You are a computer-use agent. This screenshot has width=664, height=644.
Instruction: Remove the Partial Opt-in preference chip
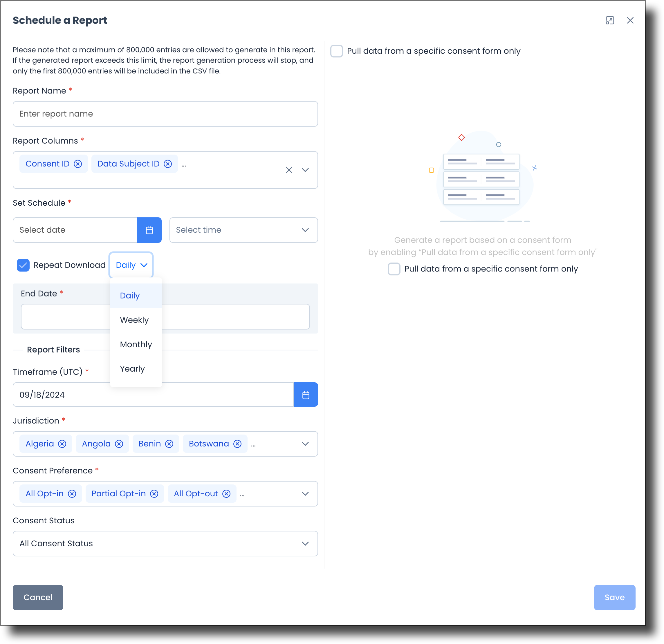click(x=154, y=494)
